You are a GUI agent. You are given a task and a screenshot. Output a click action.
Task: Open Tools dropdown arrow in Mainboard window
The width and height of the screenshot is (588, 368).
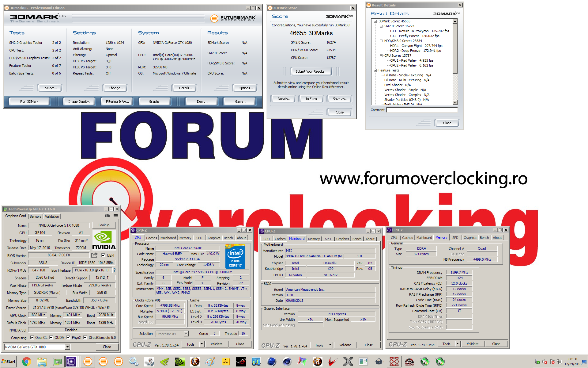[330, 345]
